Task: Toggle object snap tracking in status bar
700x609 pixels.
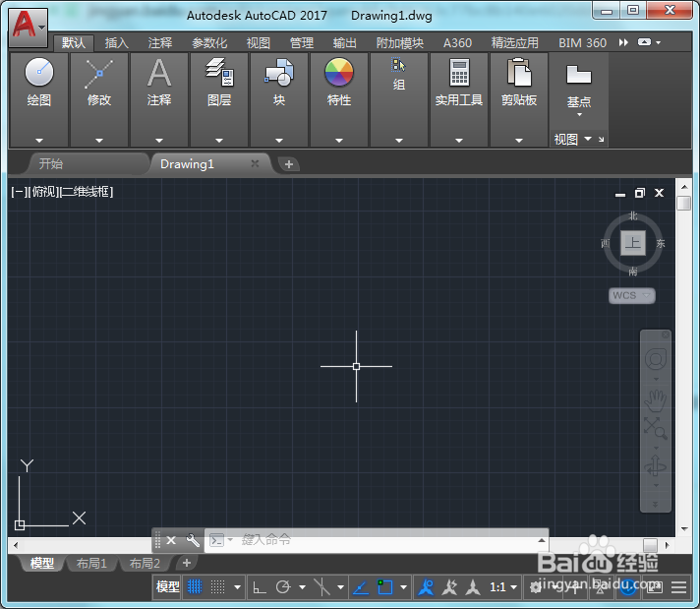Action: (x=361, y=586)
